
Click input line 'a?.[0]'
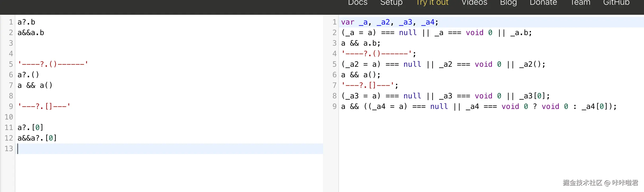(30, 128)
